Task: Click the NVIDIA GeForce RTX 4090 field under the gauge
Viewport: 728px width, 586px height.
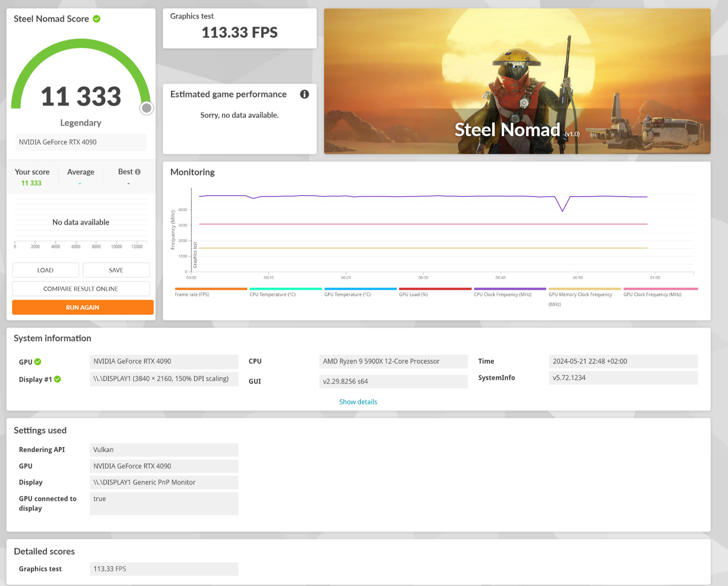Action: (81, 142)
